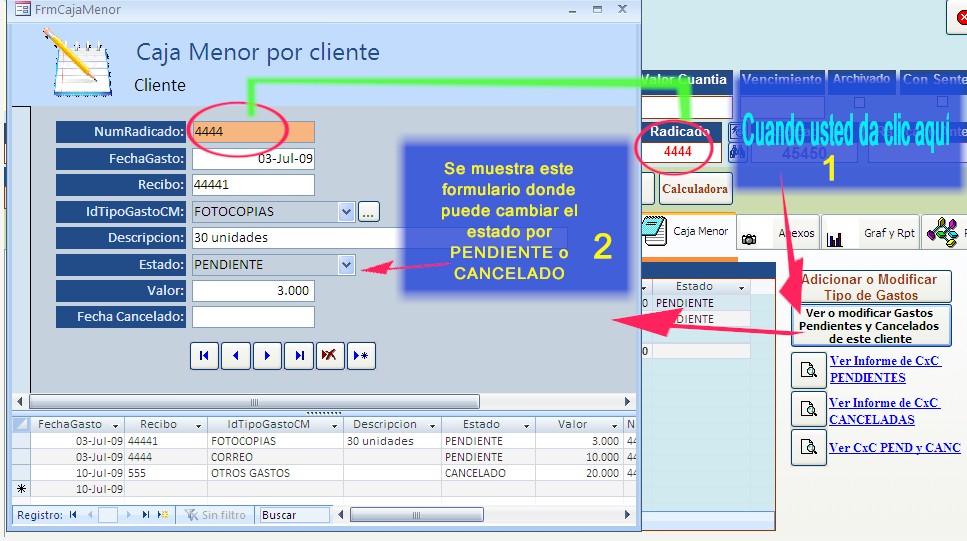Click the datasheet select-all corner box

21,424
